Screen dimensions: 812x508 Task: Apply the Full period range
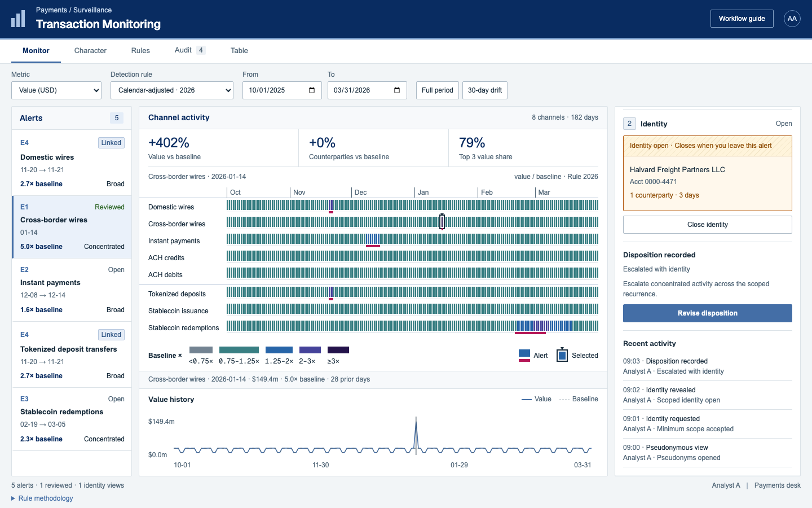(x=438, y=90)
